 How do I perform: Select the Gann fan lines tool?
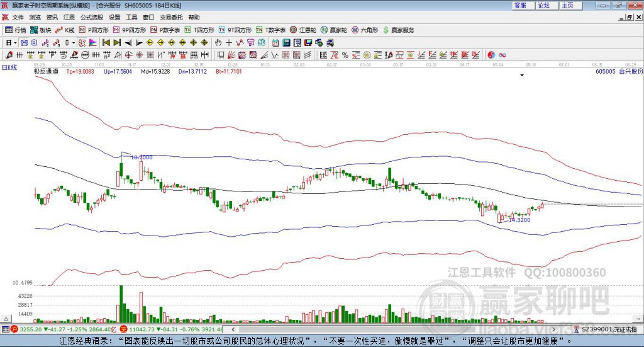tap(231, 55)
